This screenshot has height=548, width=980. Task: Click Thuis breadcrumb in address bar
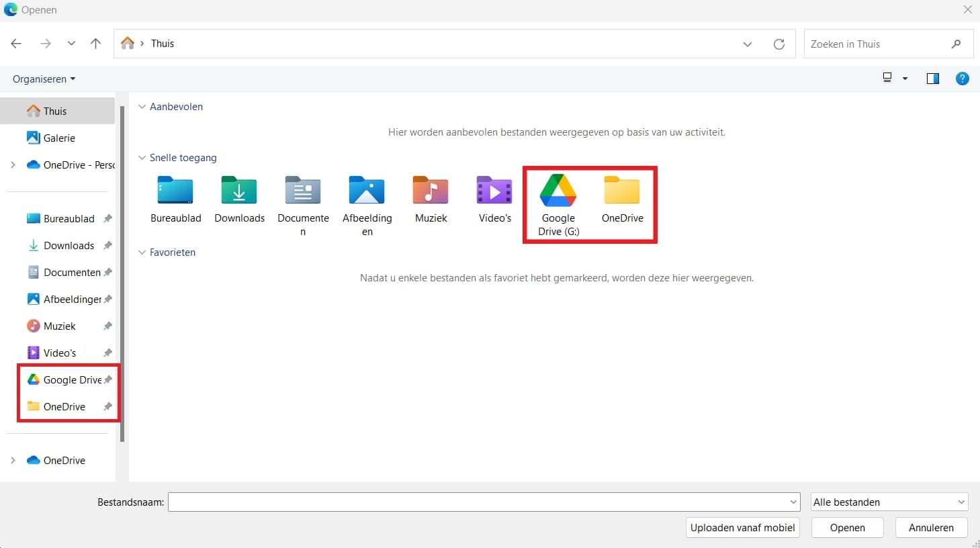pos(163,44)
